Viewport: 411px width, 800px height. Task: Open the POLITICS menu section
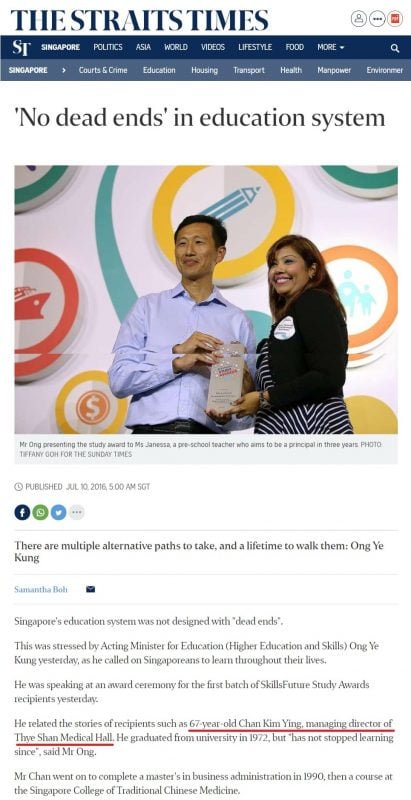[x=108, y=47]
